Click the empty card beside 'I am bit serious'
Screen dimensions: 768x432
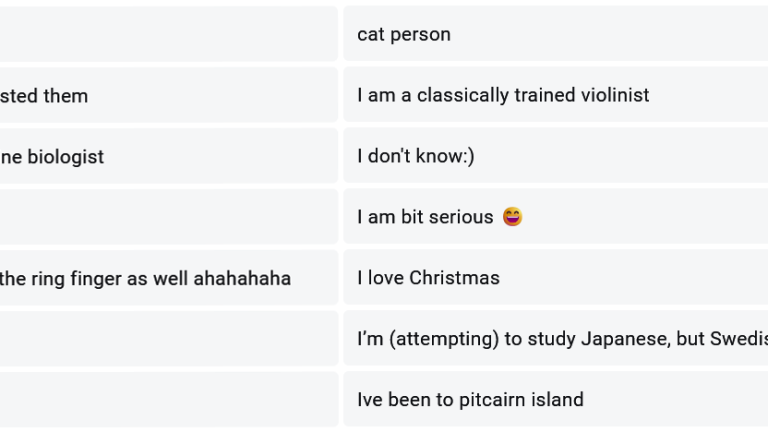pos(168,217)
